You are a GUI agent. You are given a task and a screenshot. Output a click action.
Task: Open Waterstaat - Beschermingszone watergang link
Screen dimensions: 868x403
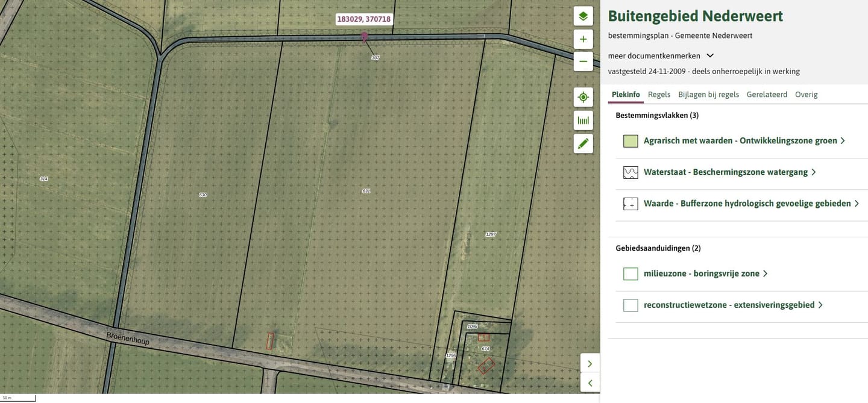pos(725,172)
